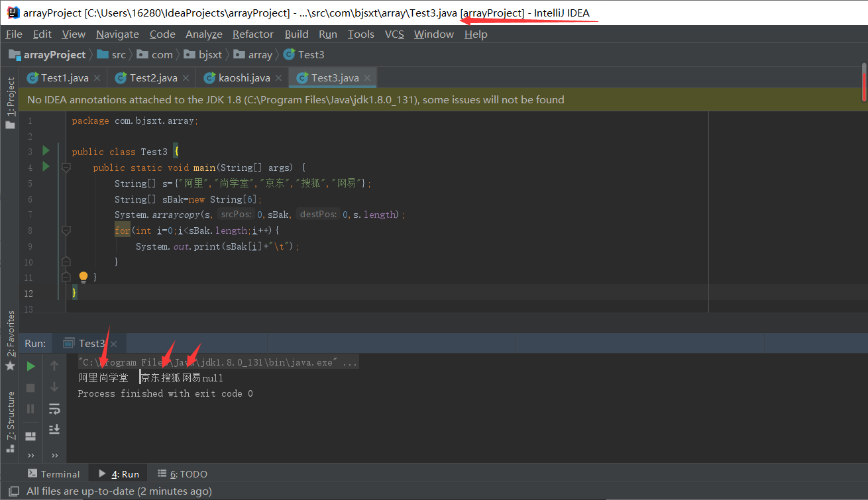Restore layout icon in Run panel
Image resolution: width=868 pixels, height=500 pixels.
(x=30, y=436)
